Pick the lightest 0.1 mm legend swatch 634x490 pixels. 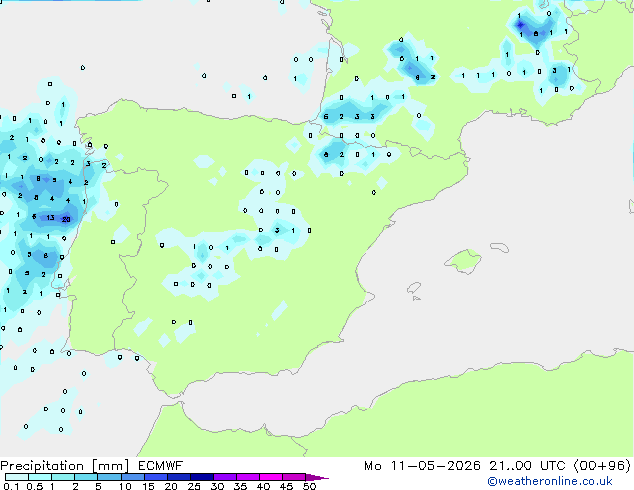click(17, 477)
